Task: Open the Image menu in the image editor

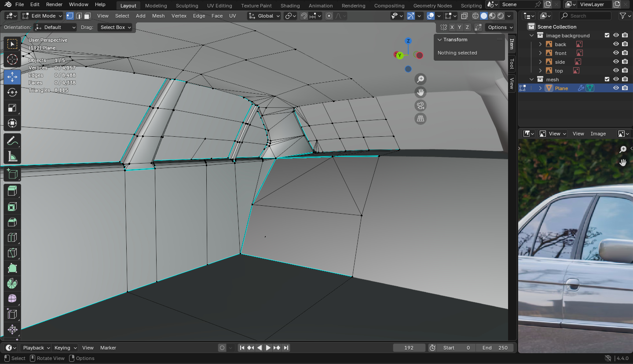Action: [x=598, y=134]
